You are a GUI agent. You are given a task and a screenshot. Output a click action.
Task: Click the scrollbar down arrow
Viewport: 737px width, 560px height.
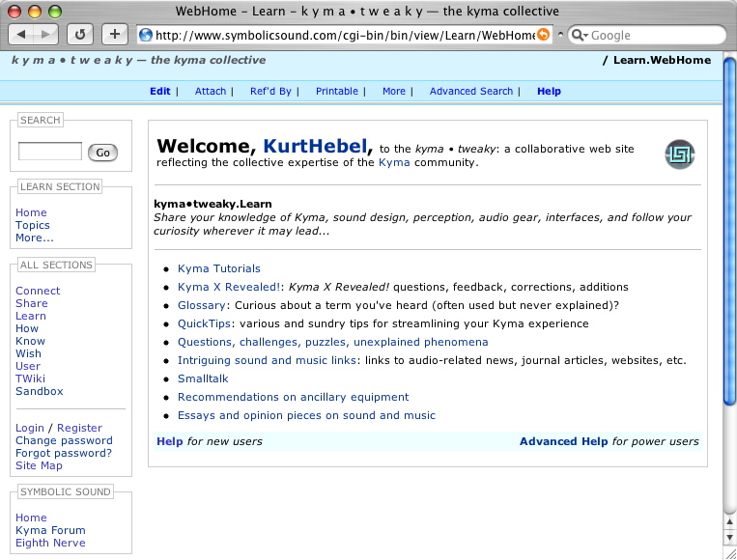[729, 537]
